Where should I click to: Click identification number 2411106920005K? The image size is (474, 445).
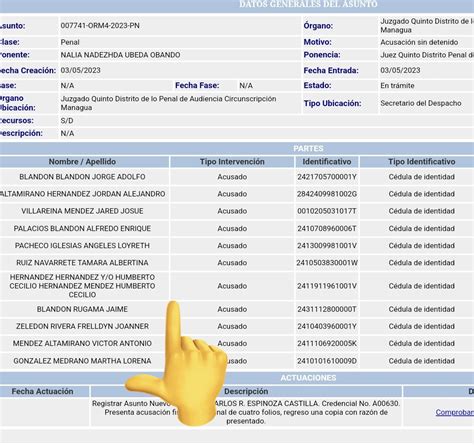[x=327, y=343]
